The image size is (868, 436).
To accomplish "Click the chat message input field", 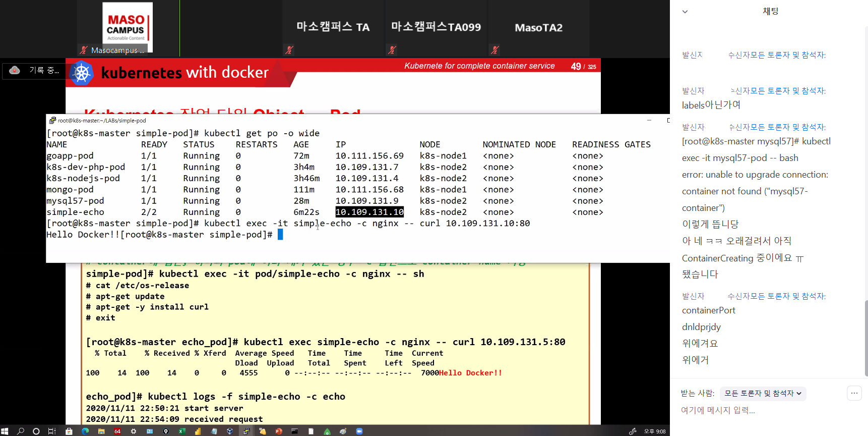I will [756, 411].
